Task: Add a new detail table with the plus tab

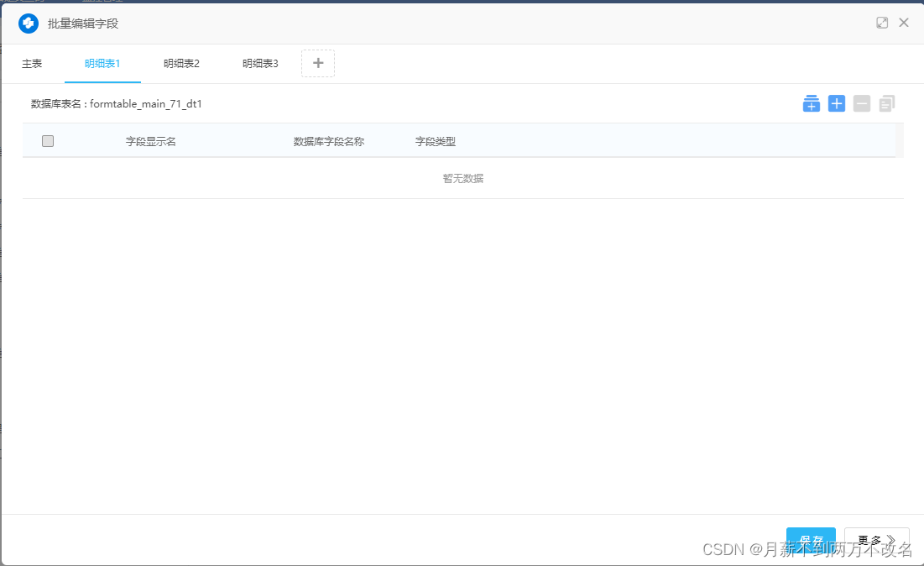Action: click(317, 63)
